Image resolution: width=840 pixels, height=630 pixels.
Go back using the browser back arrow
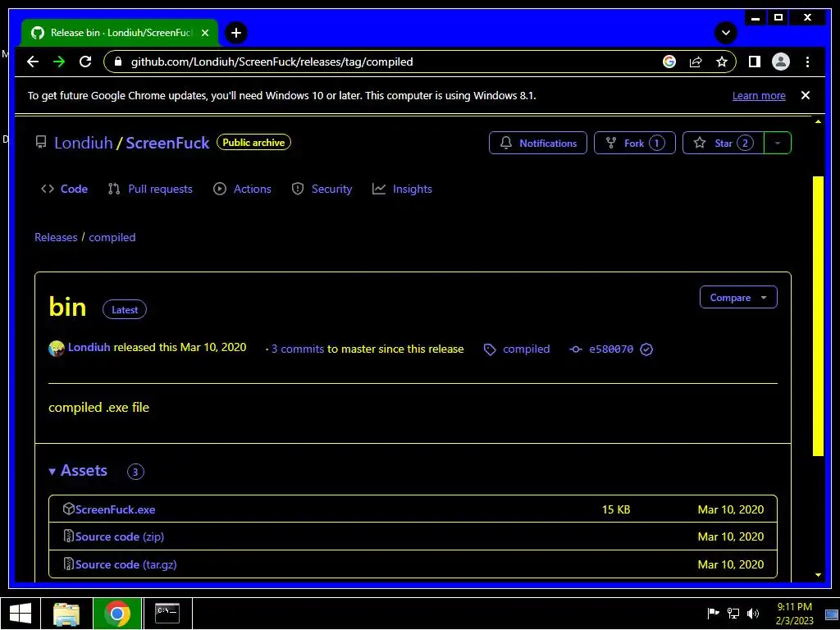tap(33, 62)
